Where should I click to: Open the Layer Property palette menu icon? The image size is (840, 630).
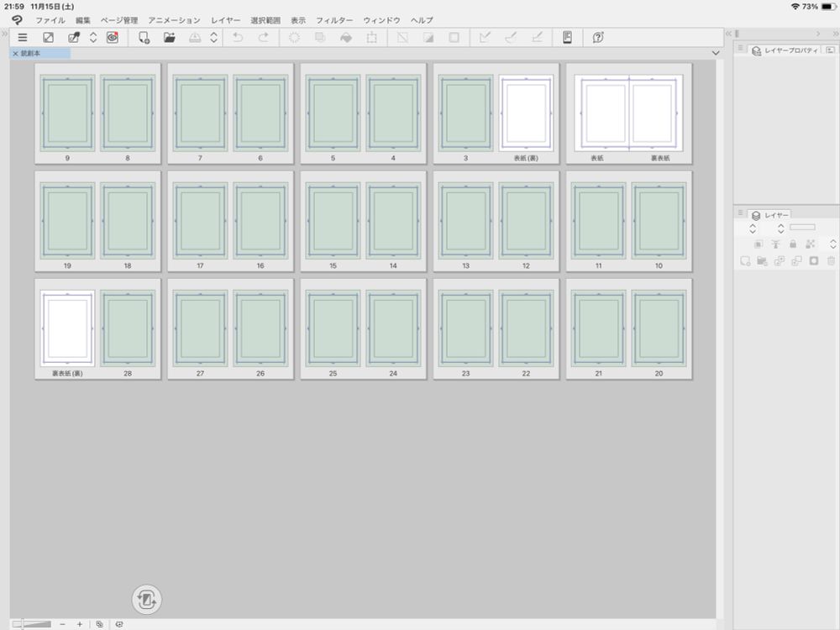tap(740, 49)
